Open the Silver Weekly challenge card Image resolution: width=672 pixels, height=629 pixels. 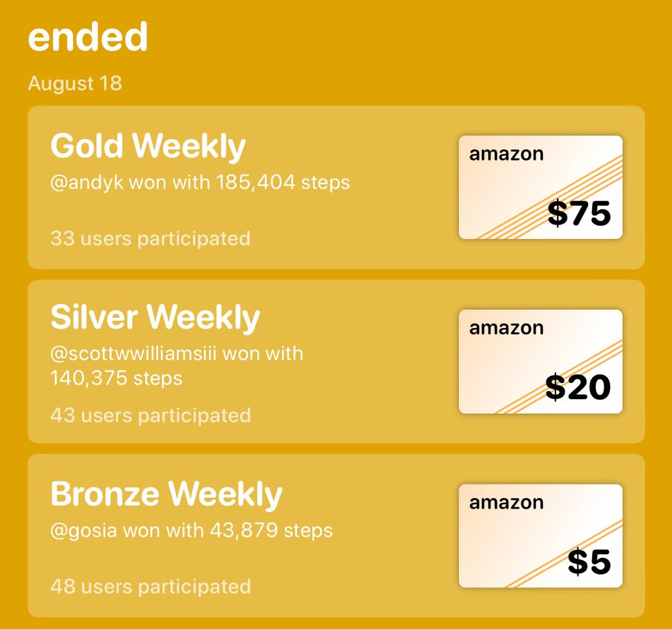[x=336, y=362]
